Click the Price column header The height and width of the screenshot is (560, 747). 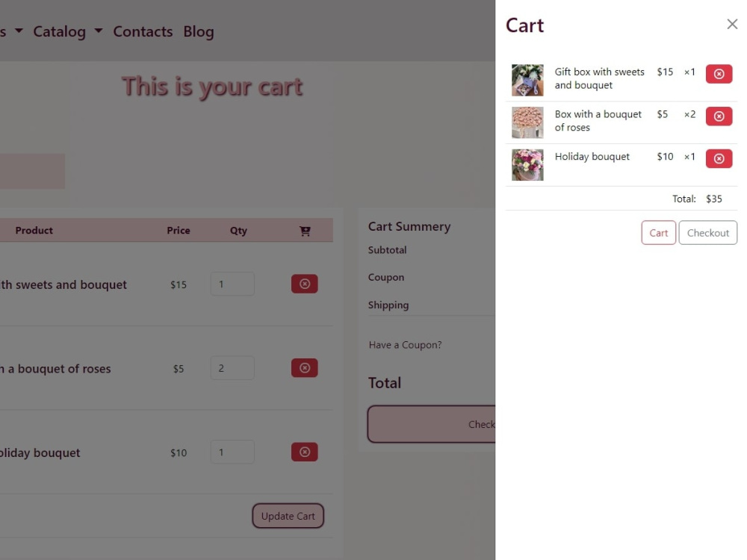[179, 231]
